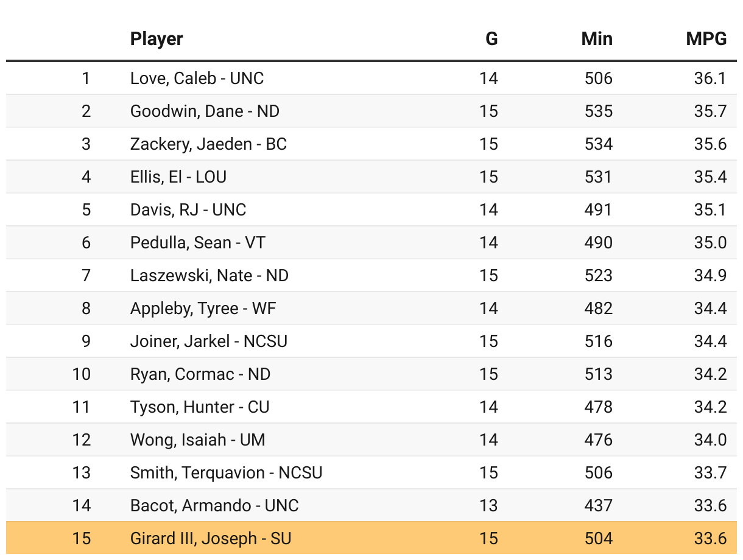743x560 pixels.
Task: Click Ryan, Cormac - ND name
Action: [x=200, y=374]
